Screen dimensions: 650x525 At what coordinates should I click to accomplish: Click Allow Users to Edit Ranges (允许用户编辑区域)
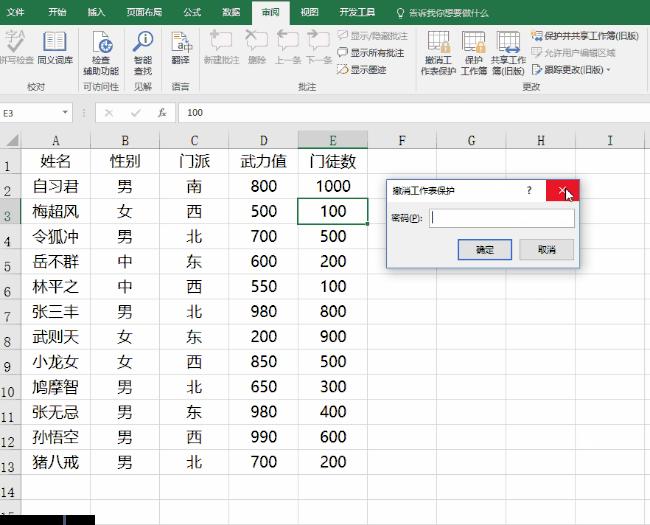[x=573, y=53]
